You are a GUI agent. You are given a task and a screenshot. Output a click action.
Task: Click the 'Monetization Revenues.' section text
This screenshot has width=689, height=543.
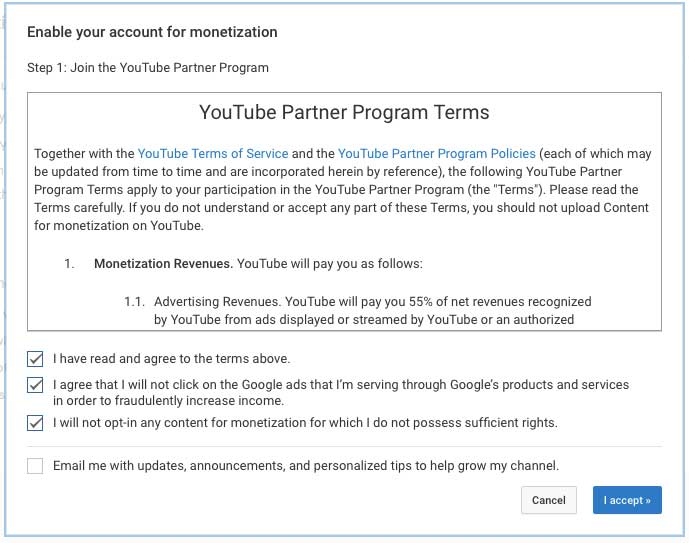pyautogui.click(x=163, y=264)
